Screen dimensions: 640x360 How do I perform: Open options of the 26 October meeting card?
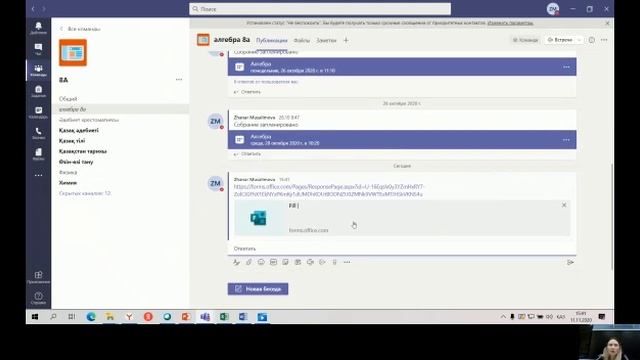[566, 67]
